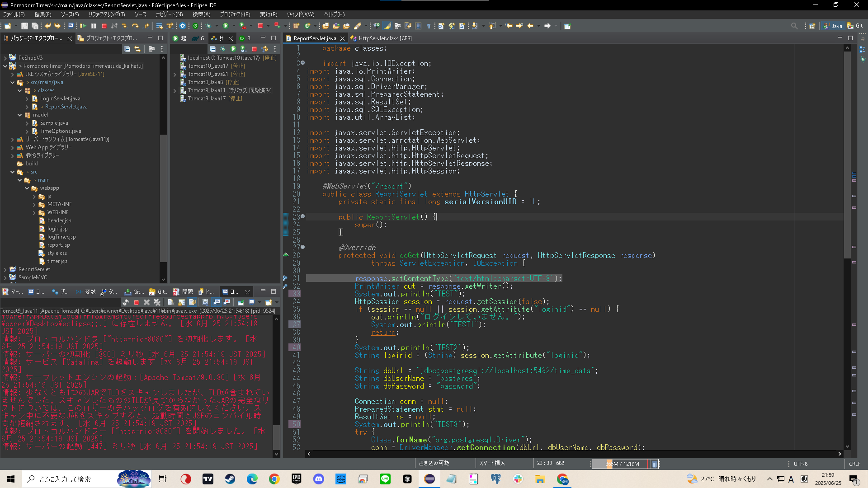
Task: Click the Clear Console icon
Action: [170, 302]
